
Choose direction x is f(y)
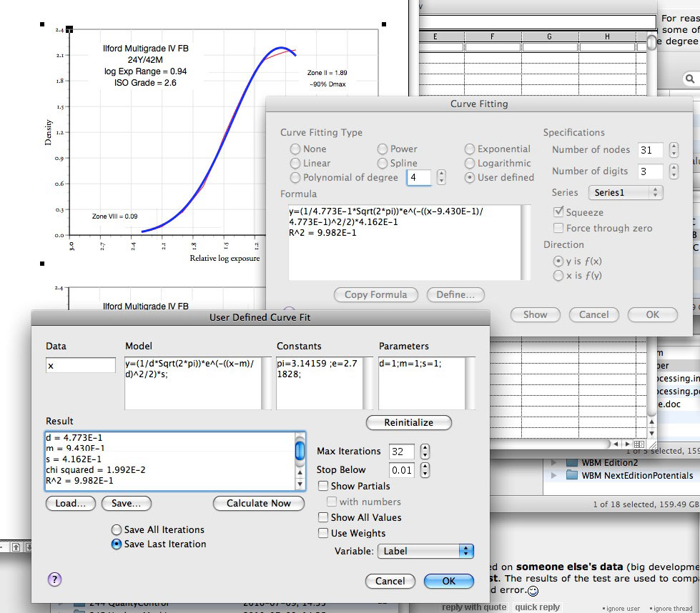click(x=558, y=275)
